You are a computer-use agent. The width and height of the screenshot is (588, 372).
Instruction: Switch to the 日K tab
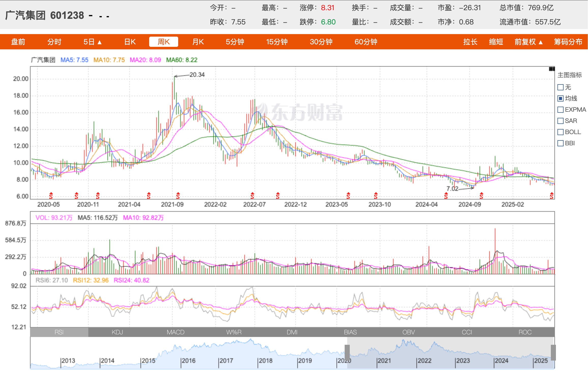pyautogui.click(x=130, y=42)
